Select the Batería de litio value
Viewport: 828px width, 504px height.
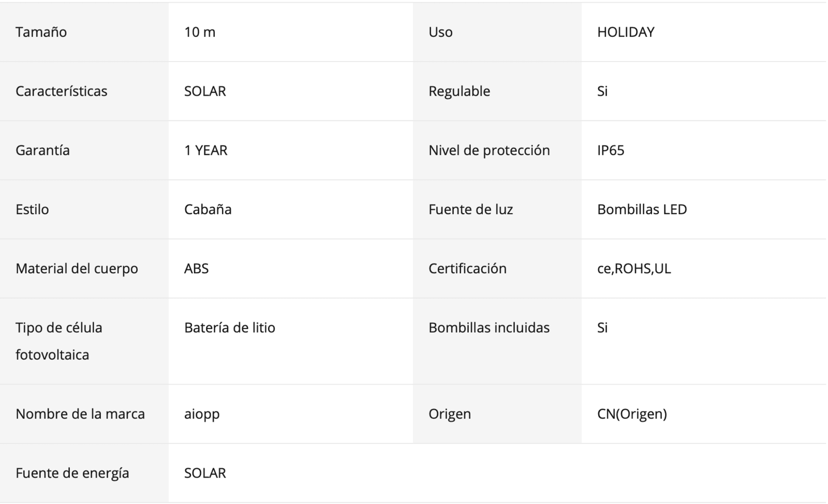[230, 328]
